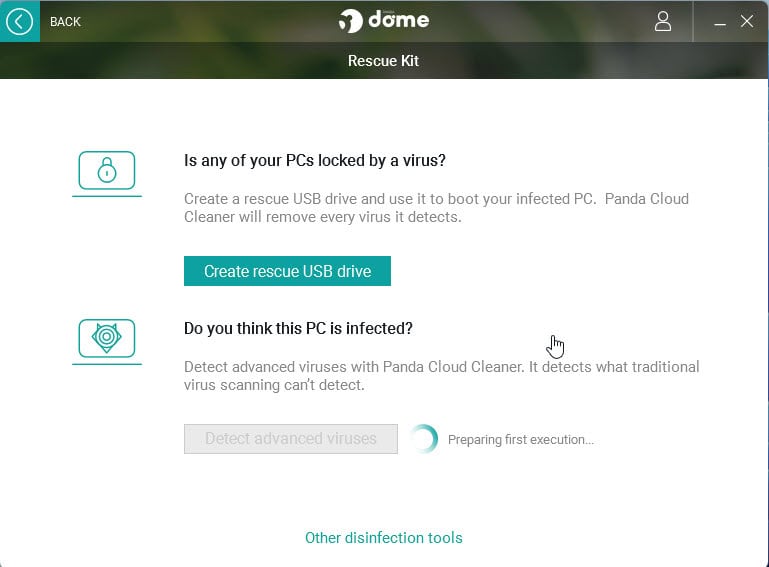The width and height of the screenshot is (769, 567).
Task: Click the loading spinner icon
Action: tap(424, 439)
